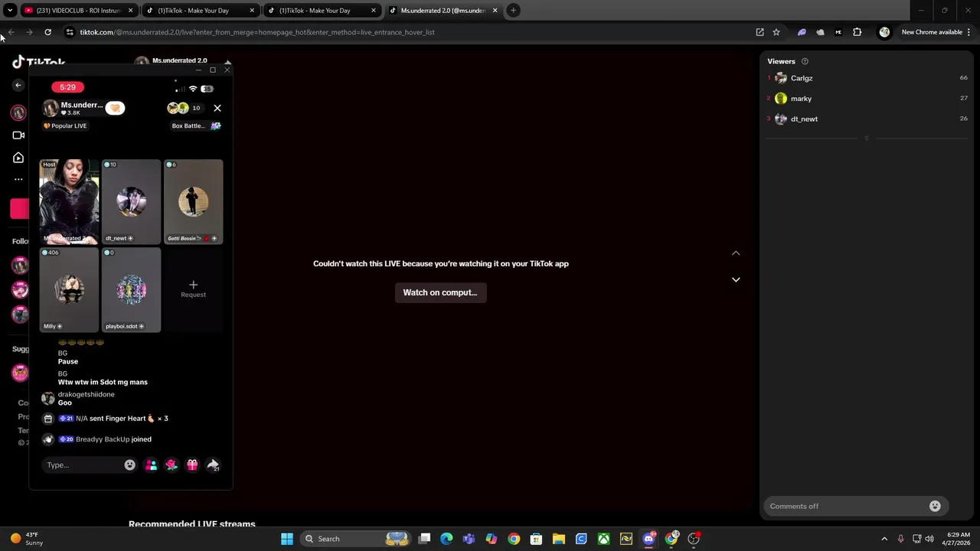Select the dt_newt guest tile
This screenshot has height=551, width=980.
coord(131,201)
